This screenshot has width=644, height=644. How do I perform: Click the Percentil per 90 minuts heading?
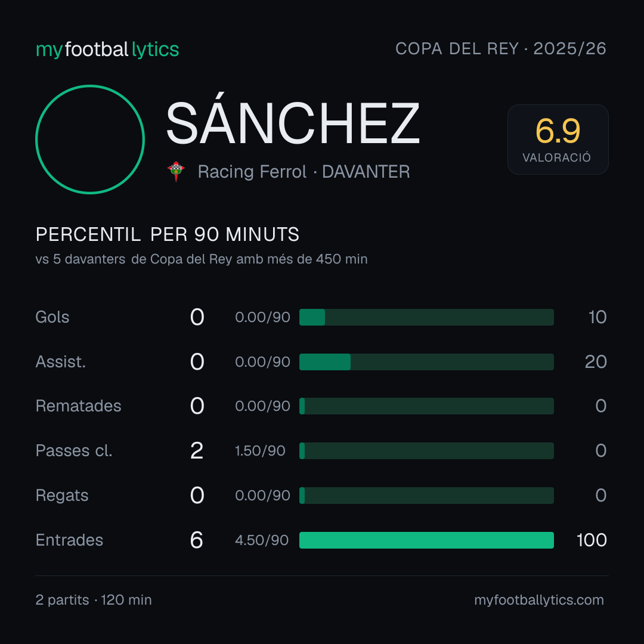coord(168,234)
